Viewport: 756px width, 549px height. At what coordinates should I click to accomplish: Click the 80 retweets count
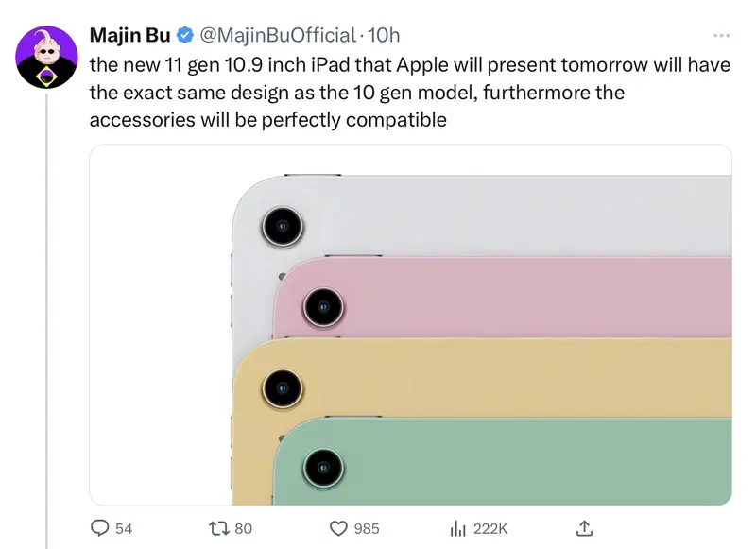pyautogui.click(x=243, y=529)
